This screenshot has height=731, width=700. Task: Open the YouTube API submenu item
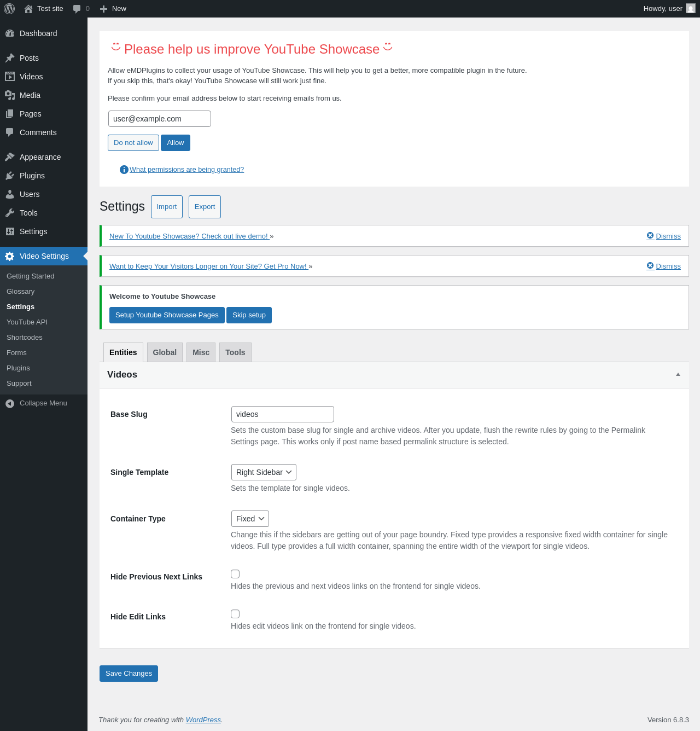pos(27,322)
